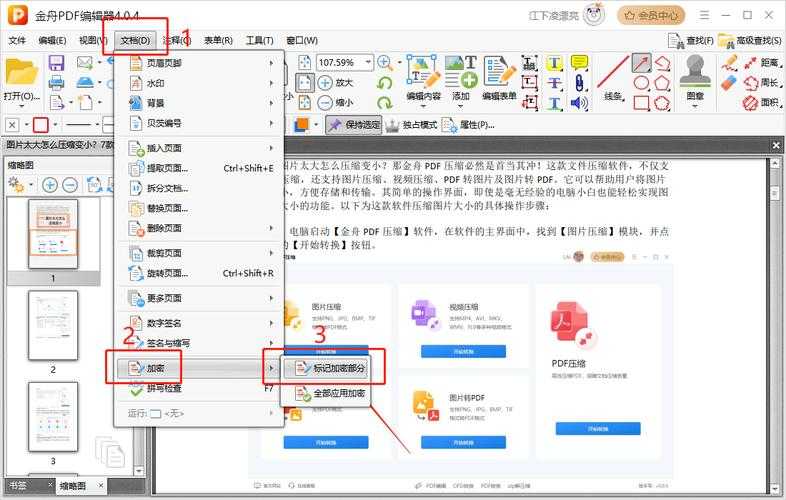This screenshot has height=500, width=786.
Task: Select the cloud shape tool
Action: coord(662,103)
